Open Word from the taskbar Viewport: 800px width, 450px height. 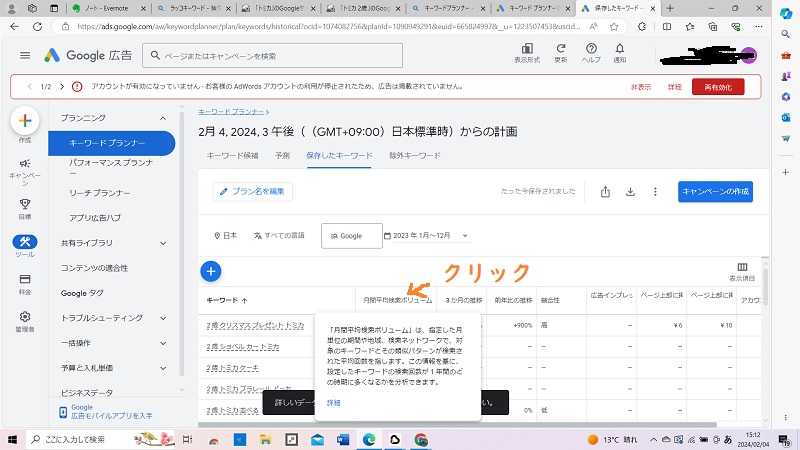click(343, 439)
